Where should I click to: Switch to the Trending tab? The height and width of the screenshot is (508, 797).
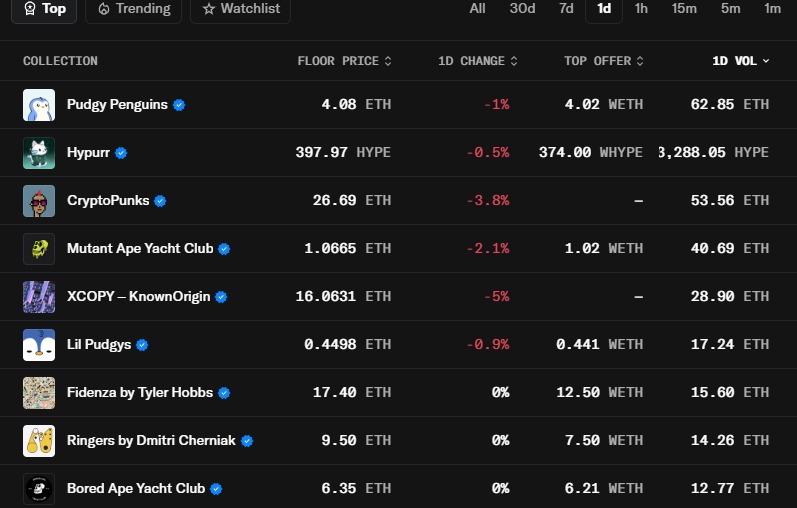coord(134,9)
